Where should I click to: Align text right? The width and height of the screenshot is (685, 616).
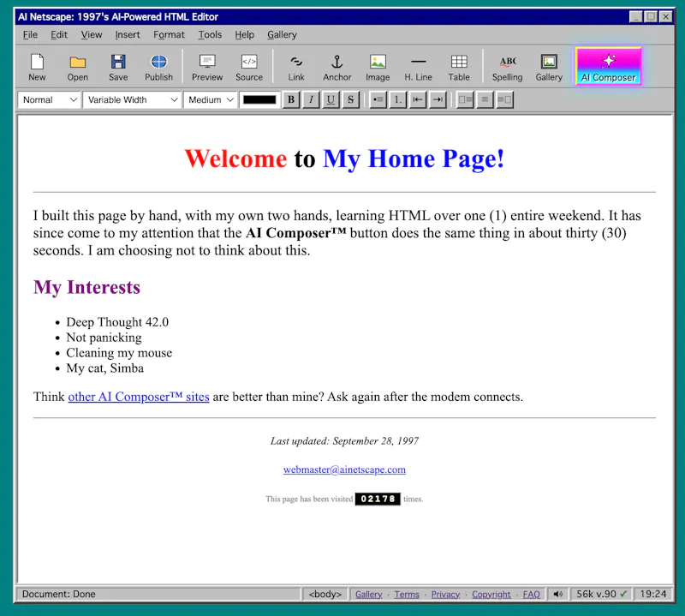[x=504, y=99]
